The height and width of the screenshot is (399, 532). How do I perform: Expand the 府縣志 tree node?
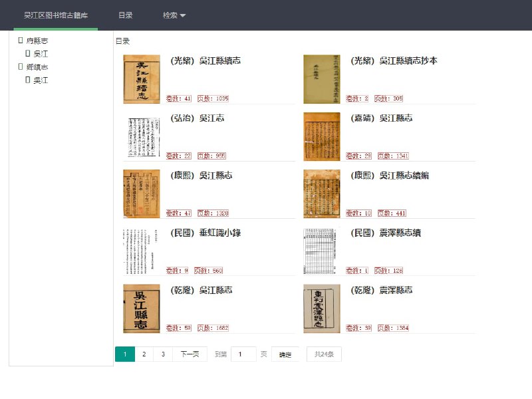click(x=21, y=41)
